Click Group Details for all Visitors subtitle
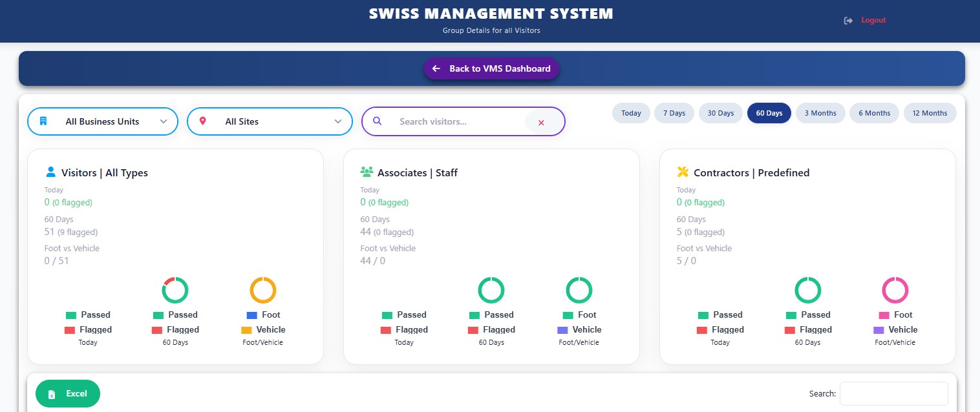 pyautogui.click(x=491, y=30)
